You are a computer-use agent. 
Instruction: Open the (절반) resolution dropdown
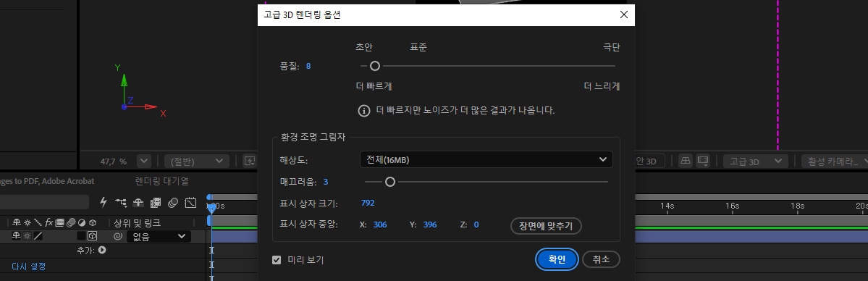pos(196,162)
